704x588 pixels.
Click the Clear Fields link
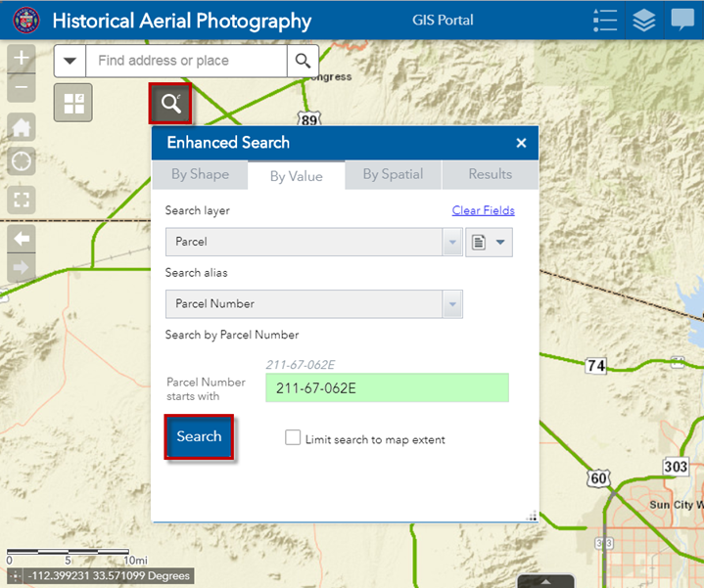(x=483, y=210)
